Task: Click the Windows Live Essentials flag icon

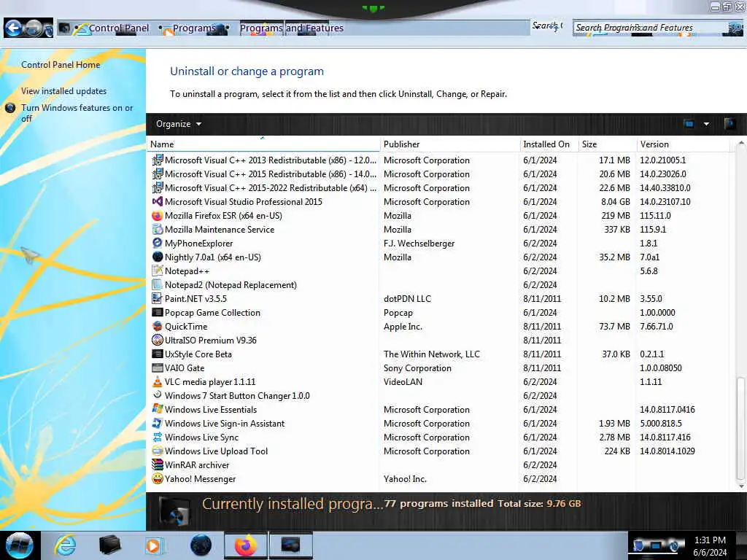Action: [x=158, y=409]
